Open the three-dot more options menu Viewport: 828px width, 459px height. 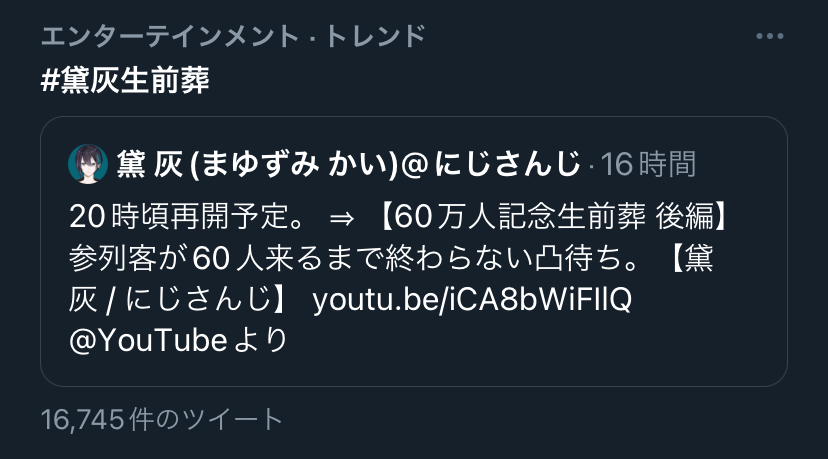[x=769, y=36]
